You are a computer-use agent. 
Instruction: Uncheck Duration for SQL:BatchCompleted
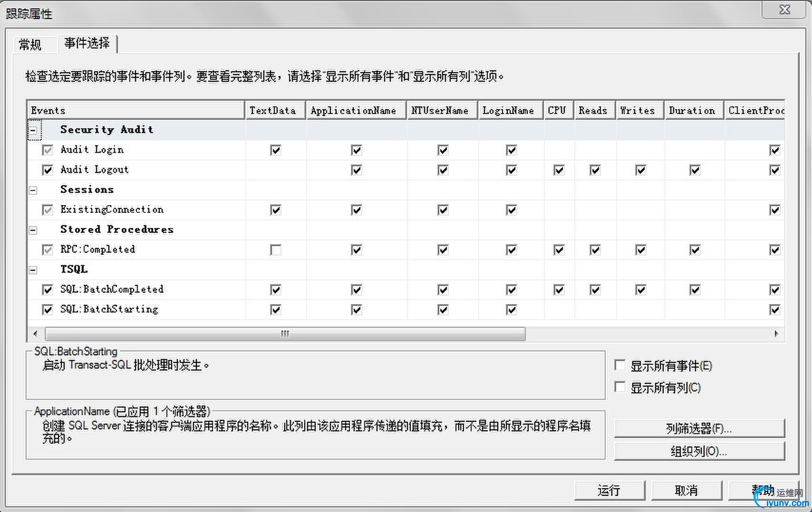695,290
